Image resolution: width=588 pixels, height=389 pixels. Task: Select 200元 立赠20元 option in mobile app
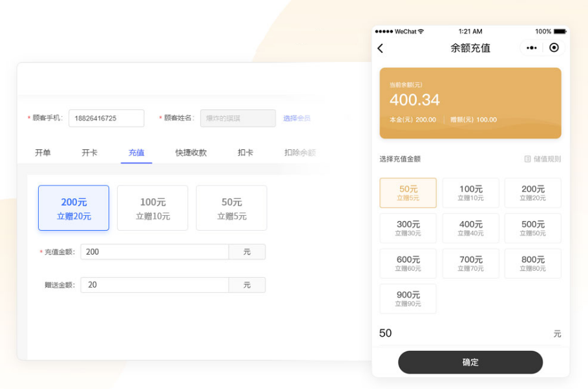[533, 193]
